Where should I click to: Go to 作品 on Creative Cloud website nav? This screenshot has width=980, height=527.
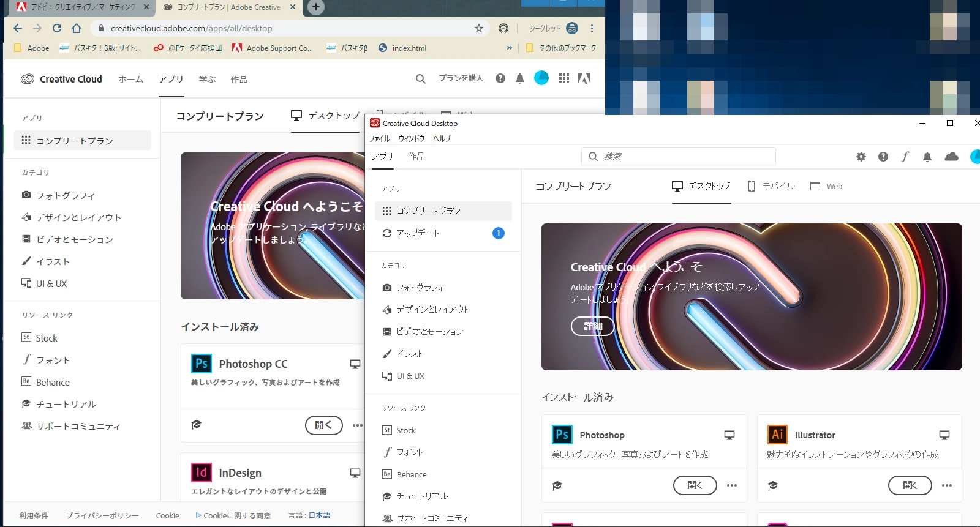click(239, 79)
